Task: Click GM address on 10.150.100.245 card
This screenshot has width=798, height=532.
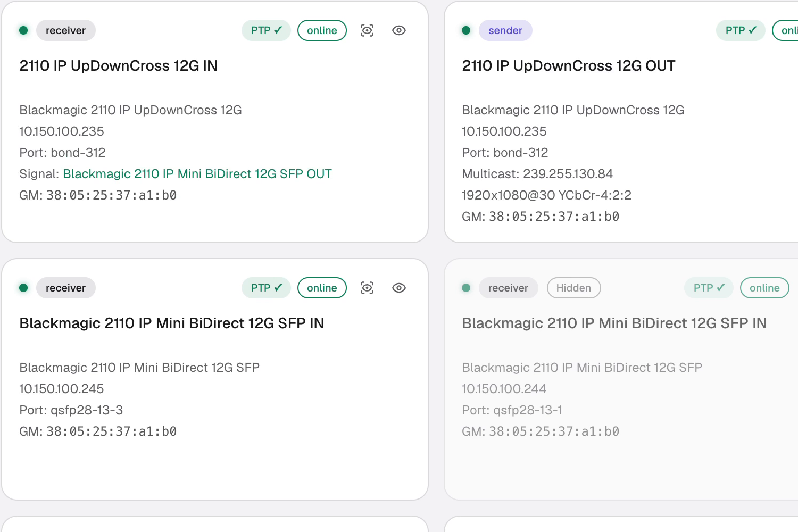Action: click(112, 431)
